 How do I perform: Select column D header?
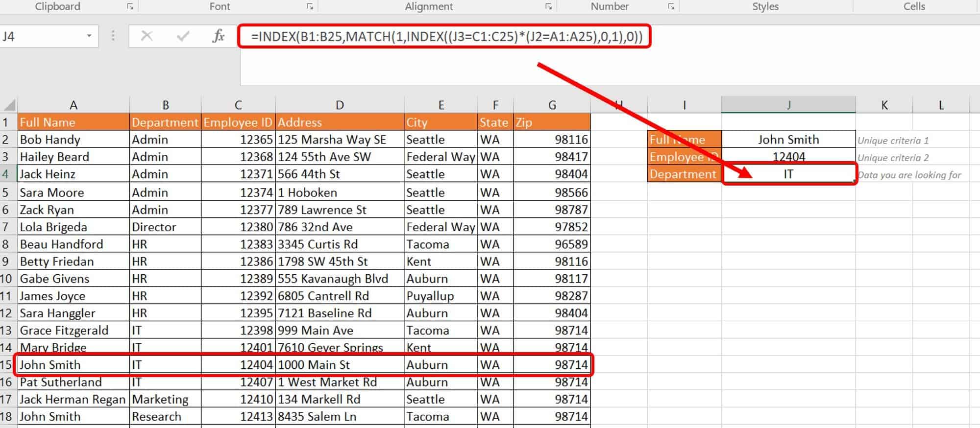(340, 105)
